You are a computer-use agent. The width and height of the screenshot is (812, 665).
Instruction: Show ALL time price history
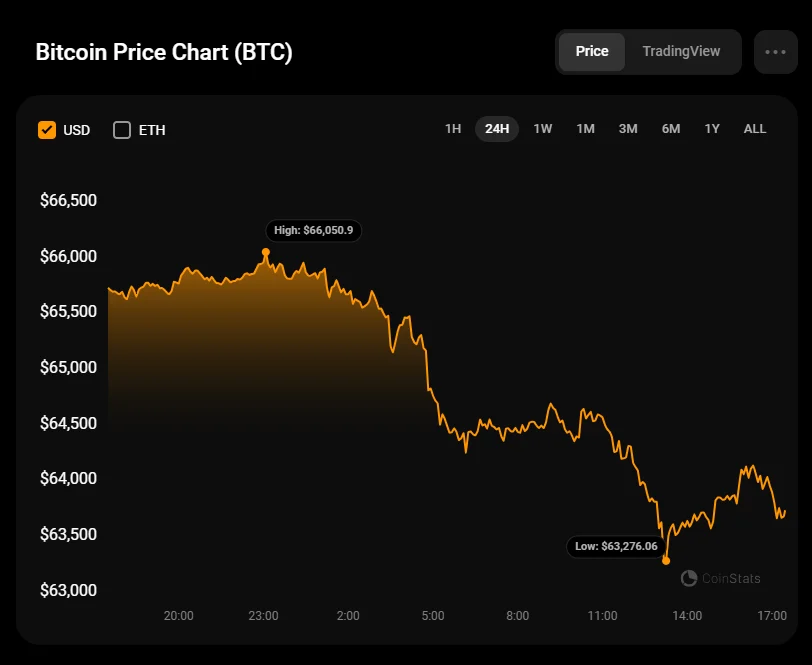pyautogui.click(x=755, y=129)
